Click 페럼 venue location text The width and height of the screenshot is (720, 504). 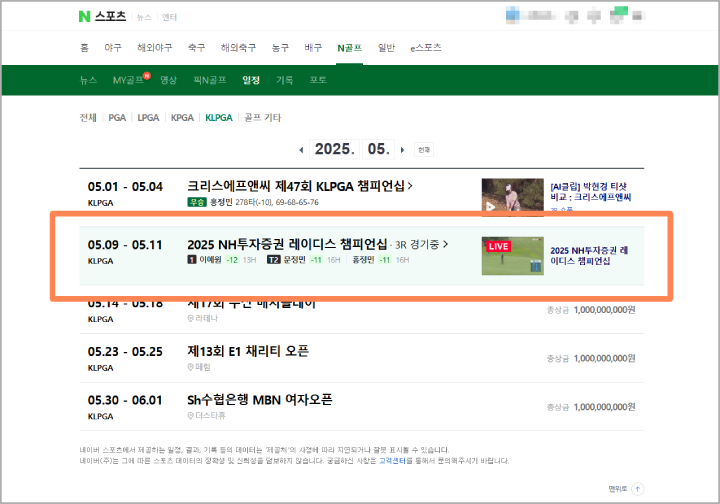point(202,367)
